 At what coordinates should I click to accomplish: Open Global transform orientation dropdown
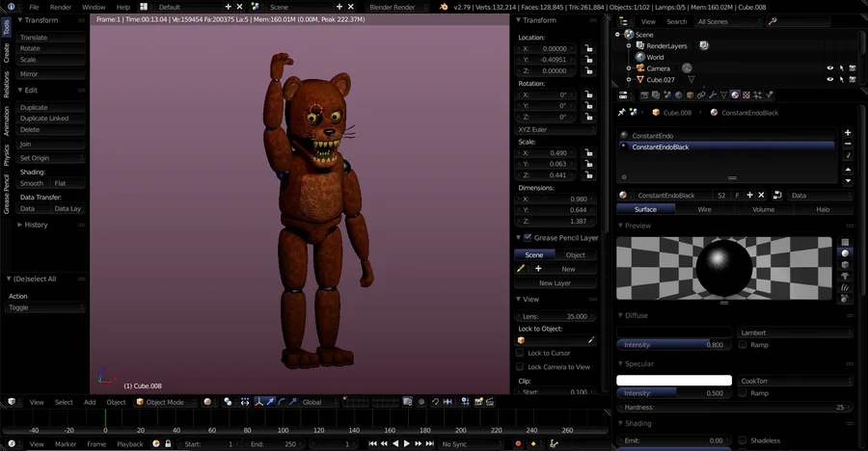(x=320, y=402)
